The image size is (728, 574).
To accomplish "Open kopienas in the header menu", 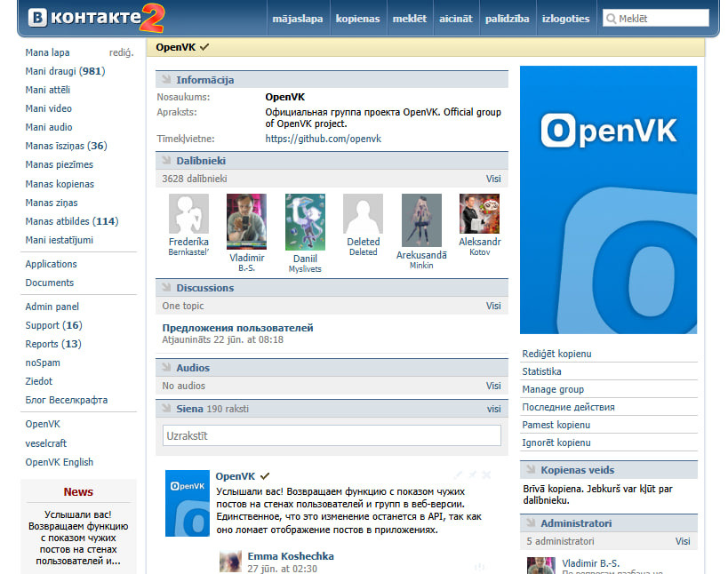I will (x=358, y=19).
